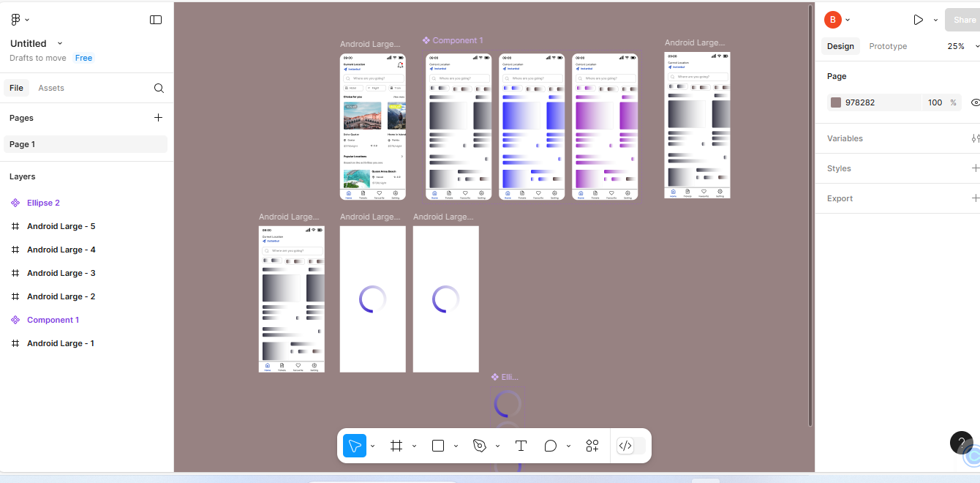980x483 pixels.
Task: Select the Pen tool
Action: pos(481,446)
